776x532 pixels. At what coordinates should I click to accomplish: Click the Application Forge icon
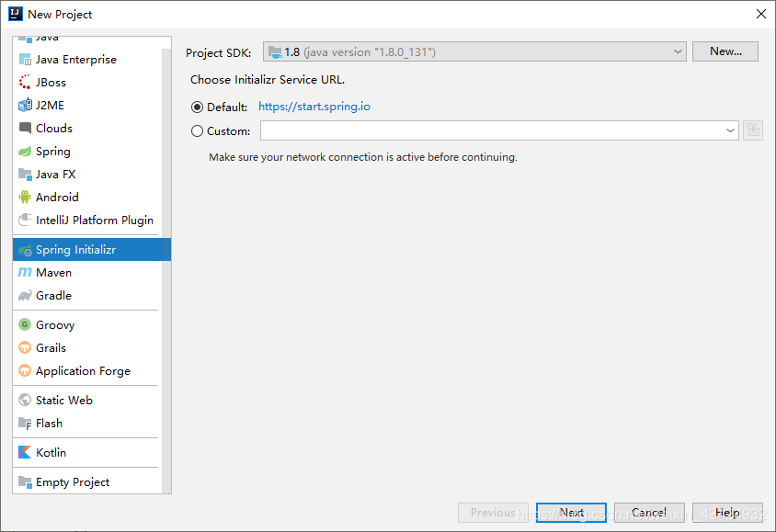25,370
